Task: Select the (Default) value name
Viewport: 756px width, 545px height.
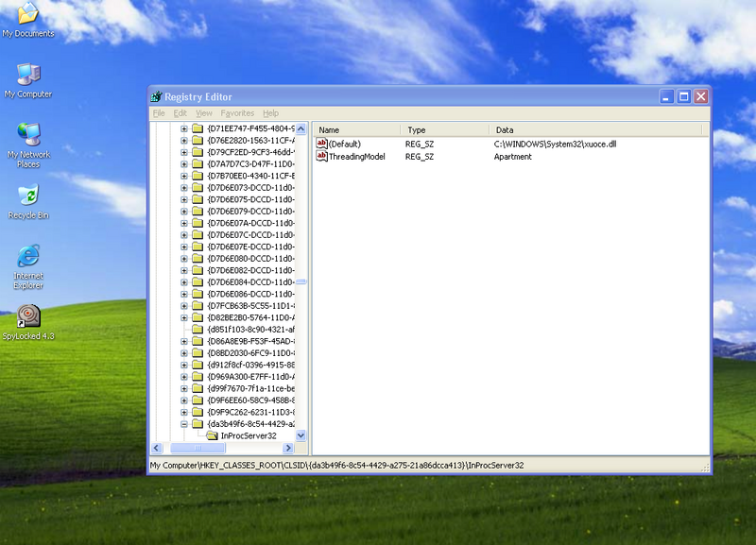Action: (x=345, y=144)
